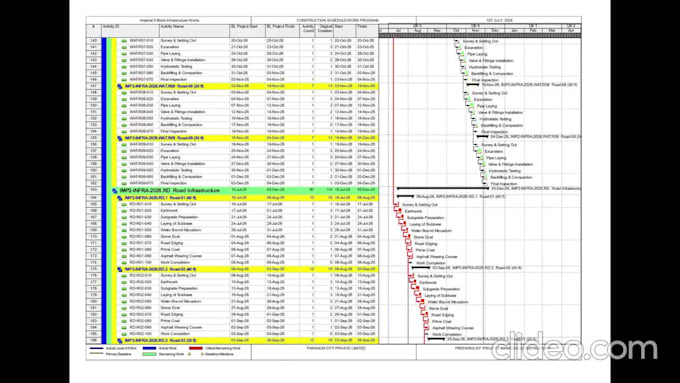Click activity icon on row 172 Prime Coat
This screenshot has width=680, height=383.
(x=124, y=249)
